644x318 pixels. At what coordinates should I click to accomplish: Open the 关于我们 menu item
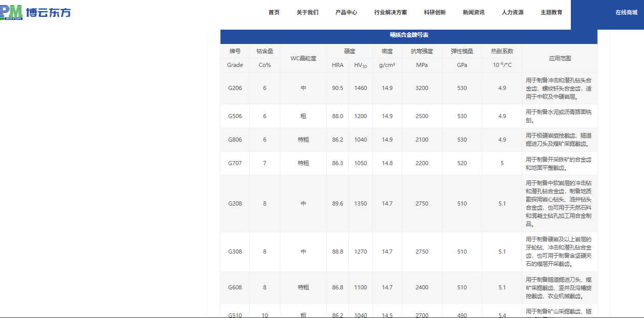[307, 12]
